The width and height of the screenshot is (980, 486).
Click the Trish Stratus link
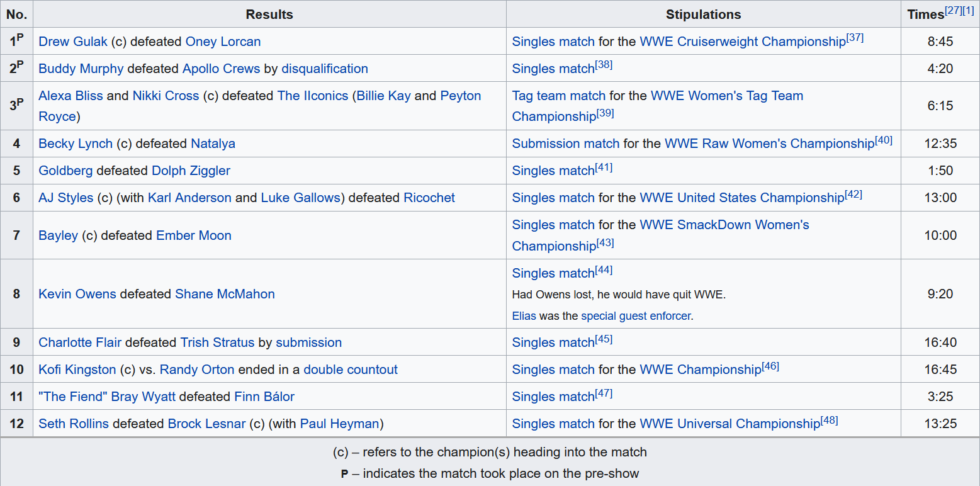click(x=217, y=342)
